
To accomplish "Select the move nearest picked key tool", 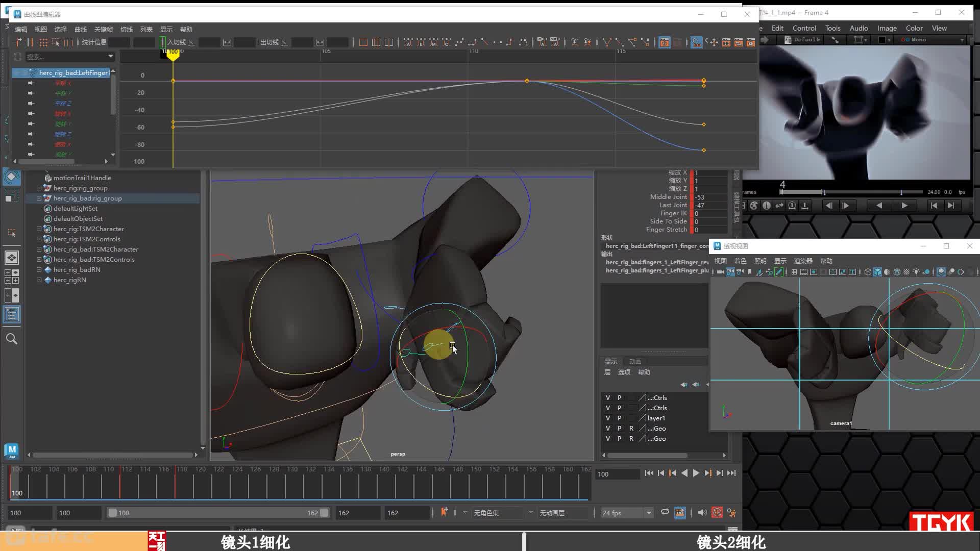I will [x=18, y=42].
